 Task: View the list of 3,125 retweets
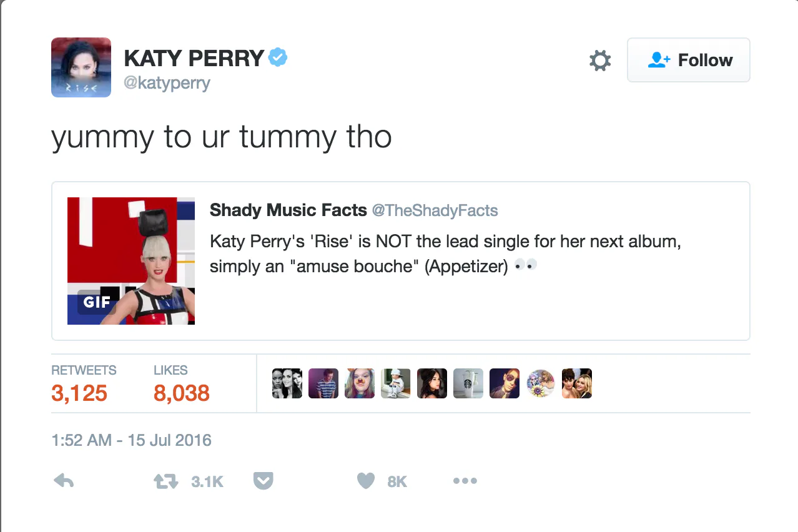tap(79, 393)
